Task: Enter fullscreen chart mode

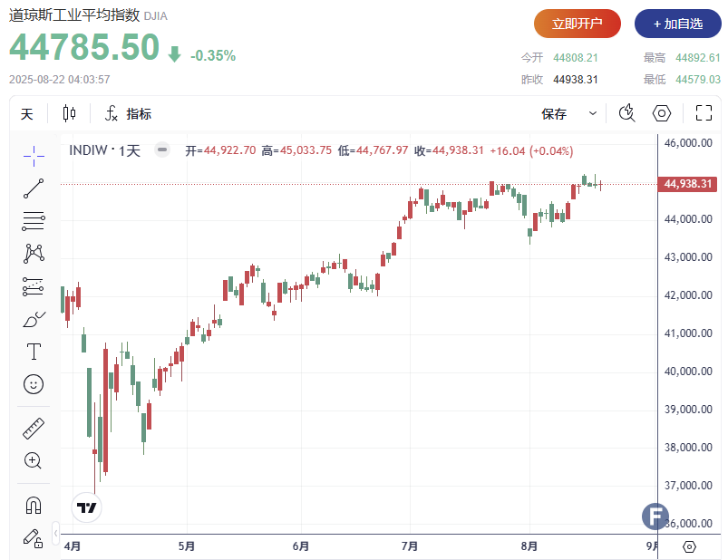Action: click(704, 113)
